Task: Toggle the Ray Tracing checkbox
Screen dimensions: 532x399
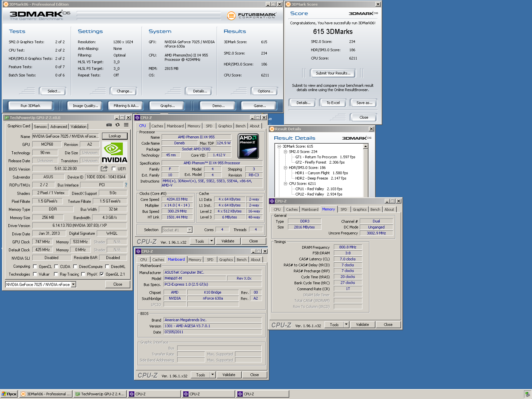Action: 56,274
